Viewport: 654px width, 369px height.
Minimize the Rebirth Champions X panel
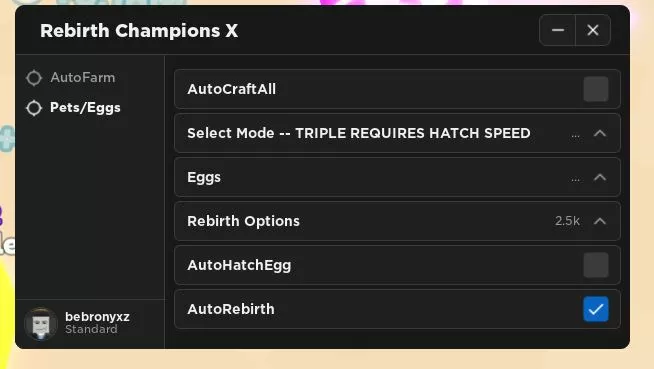click(558, 30)
